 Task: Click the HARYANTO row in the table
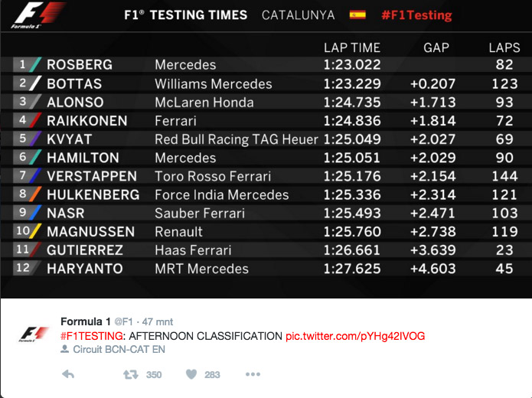coord(266,269)
